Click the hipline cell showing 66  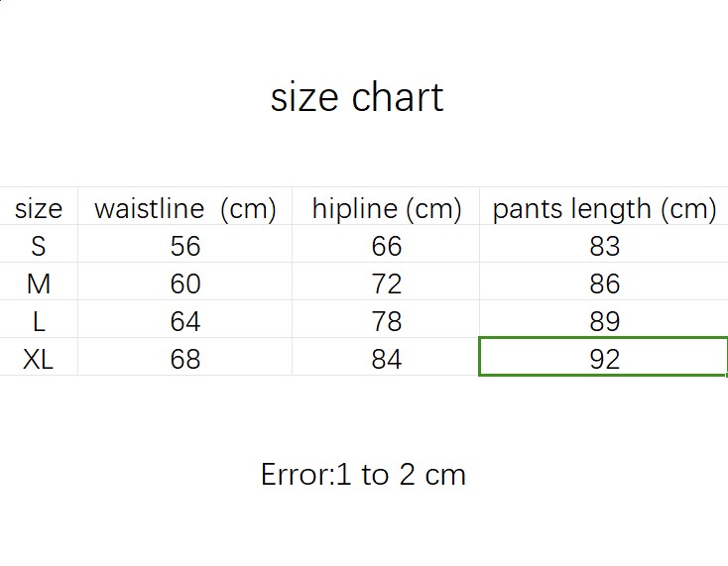pos(387,246)
